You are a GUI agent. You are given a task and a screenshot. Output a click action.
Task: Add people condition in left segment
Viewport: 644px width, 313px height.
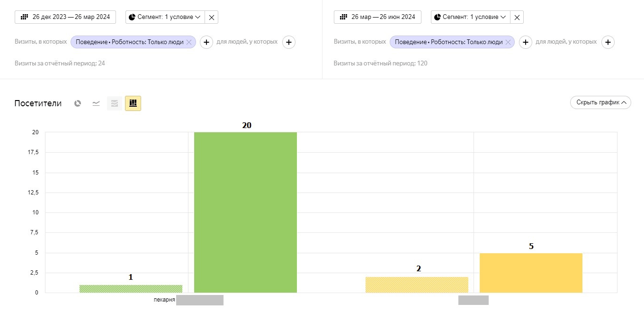pyautogui.click(x=289, y=42)
